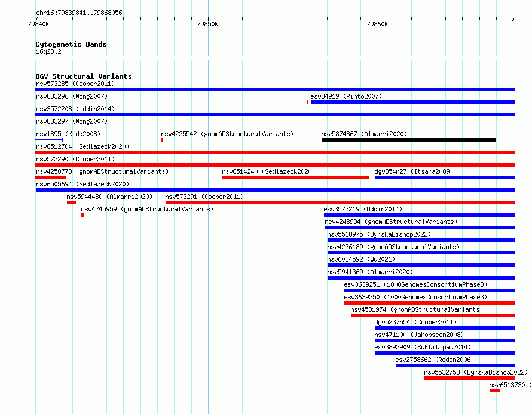Click nsv4250773 (gnomADStructuralVariants) label

[x=102, y=171]
